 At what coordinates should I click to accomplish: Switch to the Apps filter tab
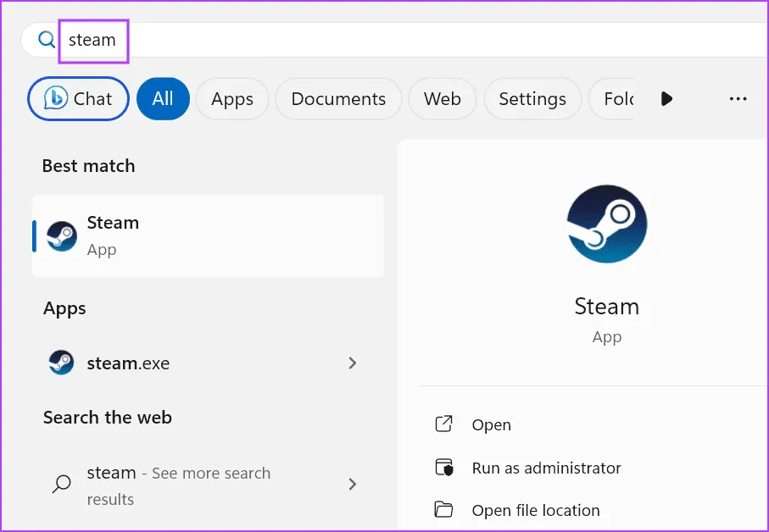point(232,99)
